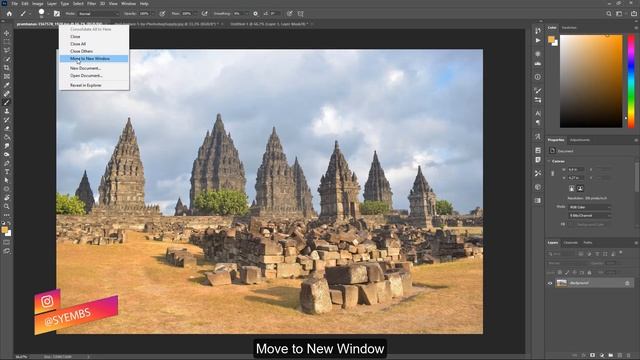Select the Eraser tool
This screenshot has width=640, height=360.
point(7,128)
